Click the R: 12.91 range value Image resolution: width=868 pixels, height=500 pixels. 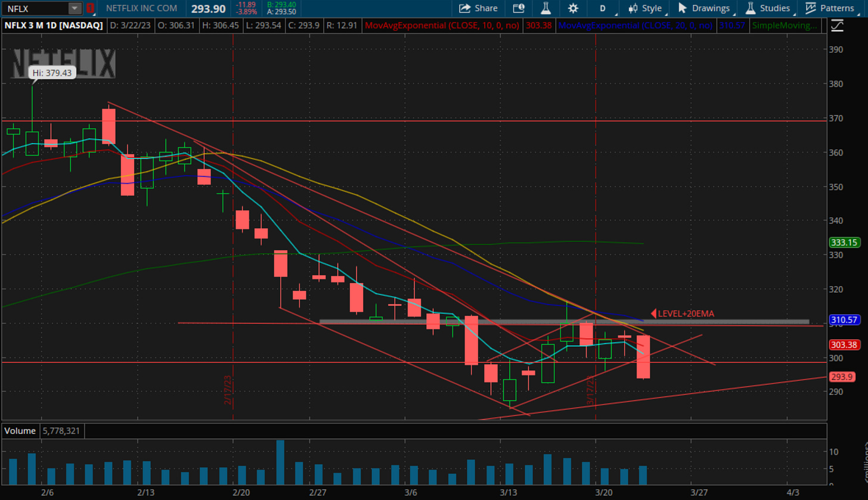pyautogui.click(x=343, y=26)
